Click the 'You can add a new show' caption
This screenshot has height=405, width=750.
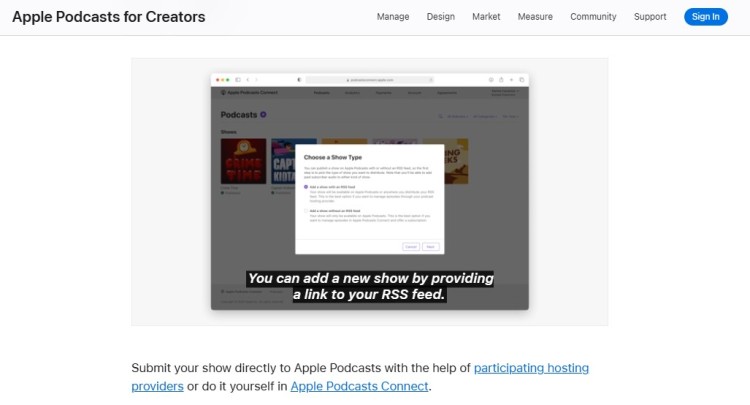coord(370,286)
